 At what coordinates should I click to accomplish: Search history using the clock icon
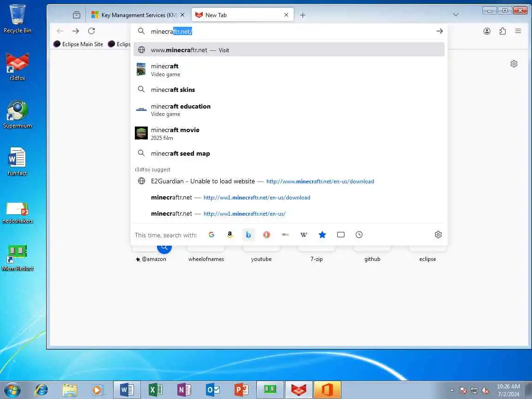coord(359,235)
